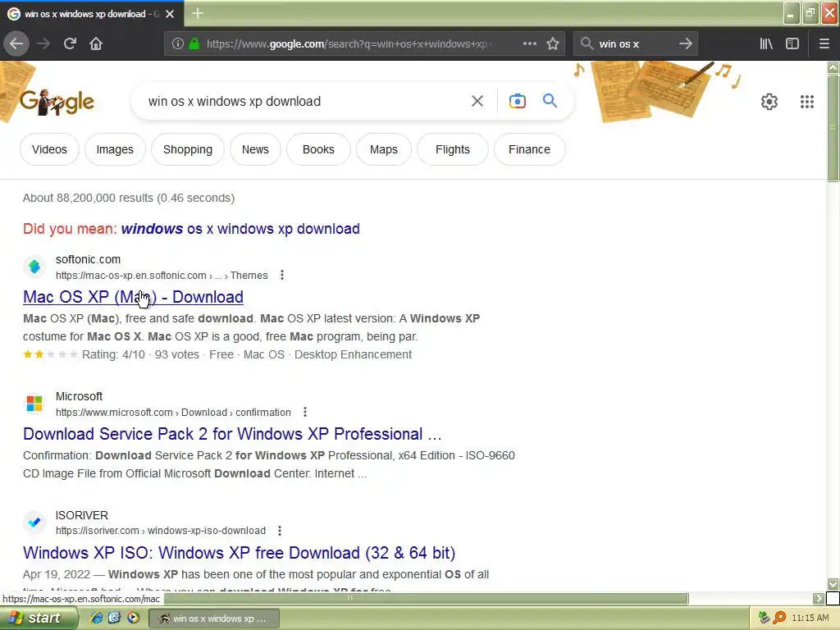Viewport: 840px width, 630px height.
Task: Select the 'win os x windows xp' taskbar button
Action: [x=214, y=619]
